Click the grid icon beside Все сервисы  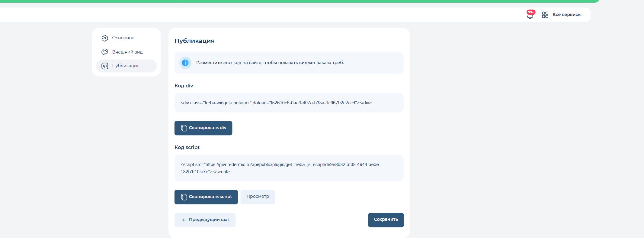545,15
